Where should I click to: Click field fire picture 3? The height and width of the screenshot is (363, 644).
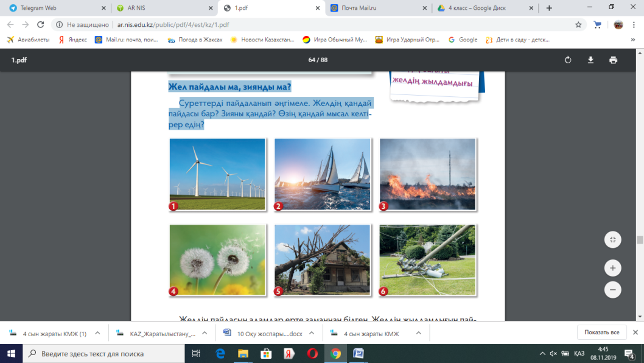[x=427, y=174]
